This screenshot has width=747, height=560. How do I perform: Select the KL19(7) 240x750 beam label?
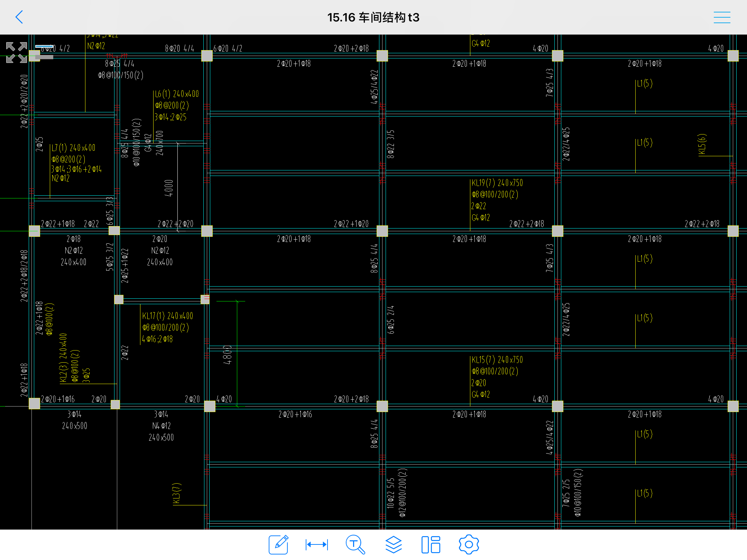[497, 183]
